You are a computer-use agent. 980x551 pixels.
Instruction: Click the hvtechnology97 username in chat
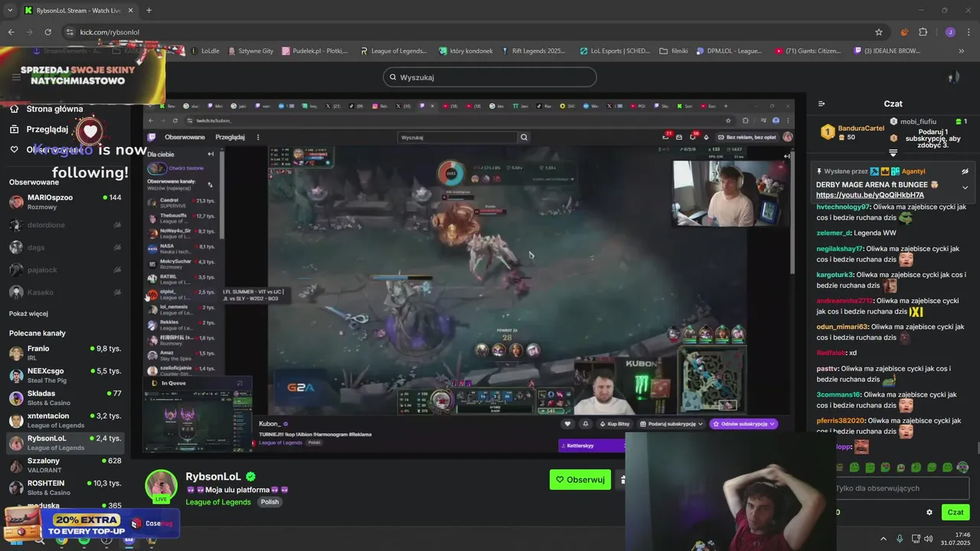click(x=843, y=207)
